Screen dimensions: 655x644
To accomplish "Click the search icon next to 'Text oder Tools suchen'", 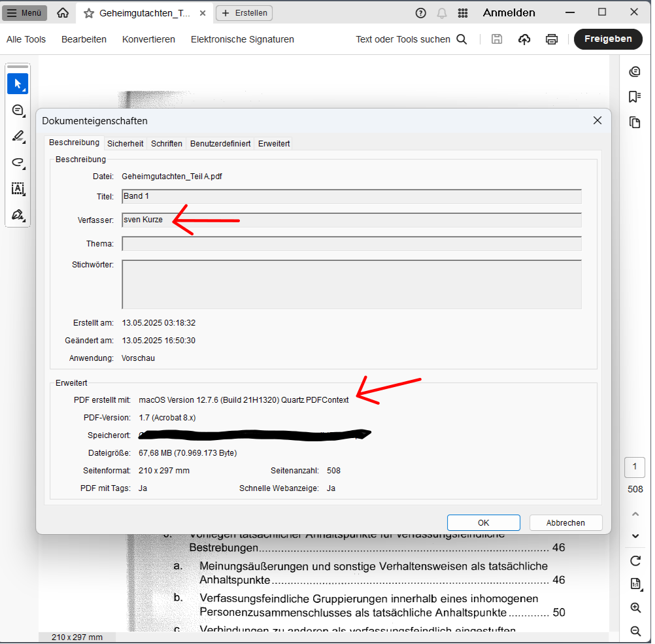I will (x=462, y=39).
